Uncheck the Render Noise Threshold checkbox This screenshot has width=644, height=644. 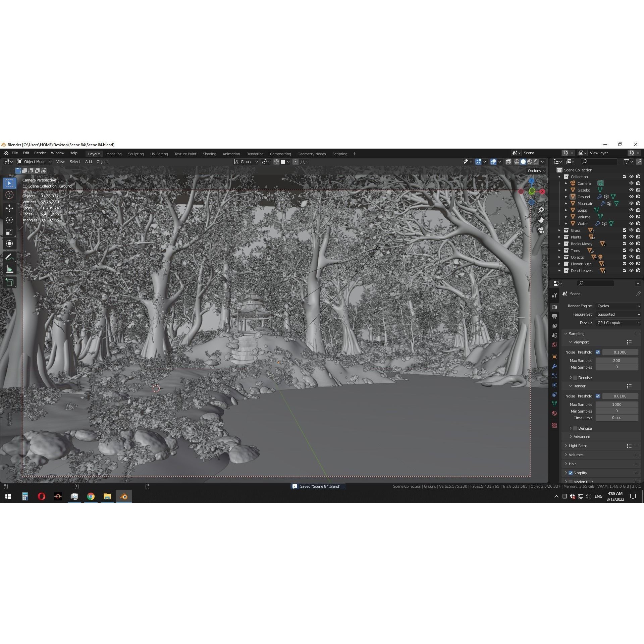(598, 396)
